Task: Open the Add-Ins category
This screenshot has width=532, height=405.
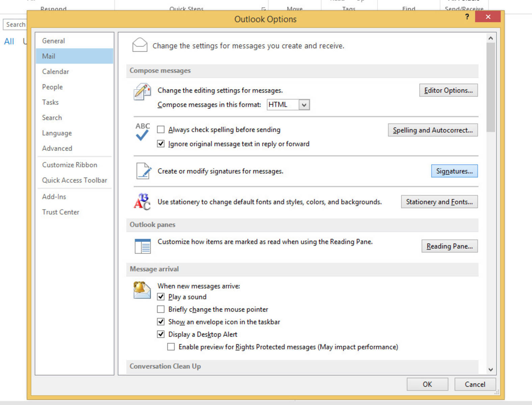Action: click(x=75, y=196)
